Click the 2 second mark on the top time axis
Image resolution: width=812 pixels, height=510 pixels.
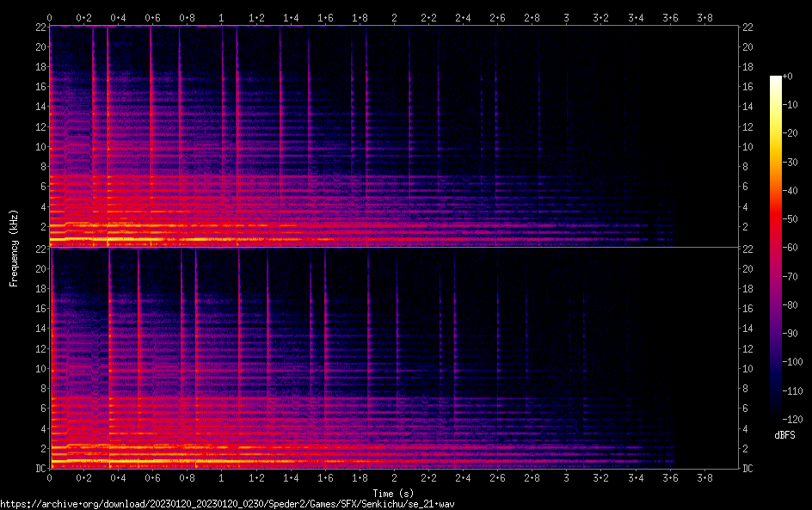tap(394, 17)
